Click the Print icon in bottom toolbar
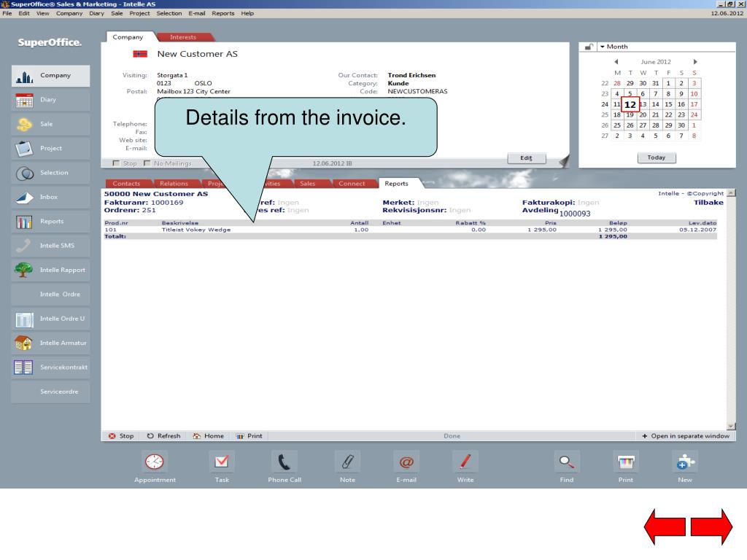Screen dimensions: 747x560 pyautogui.click(x=625, y=462)
